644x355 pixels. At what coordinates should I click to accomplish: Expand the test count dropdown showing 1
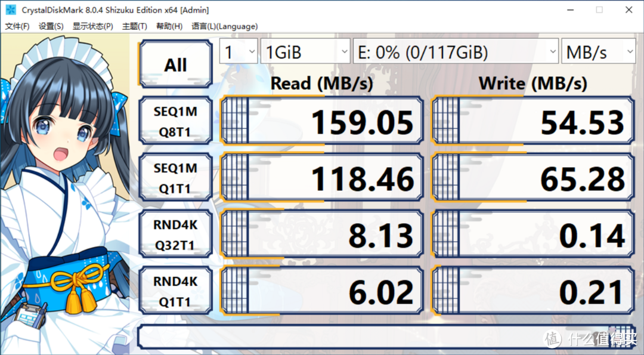pyautogui.click(x=239, y=51)
